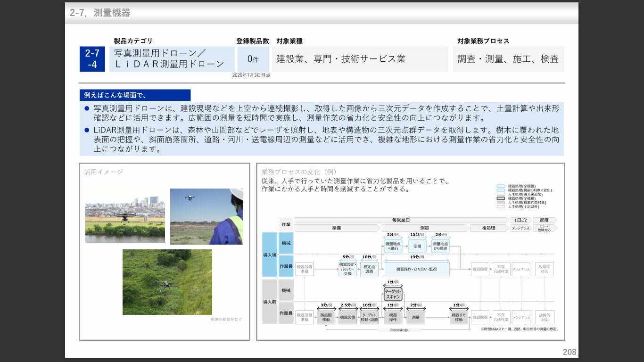Screen dimensions: 644x362
Task: Click the "※無断転載を禁ず" notice
Action: [226, 320]
